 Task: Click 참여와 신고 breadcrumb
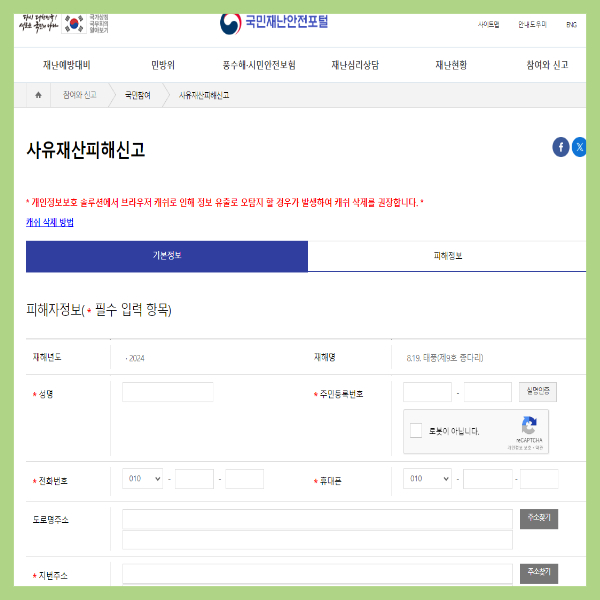pos(80,95)
